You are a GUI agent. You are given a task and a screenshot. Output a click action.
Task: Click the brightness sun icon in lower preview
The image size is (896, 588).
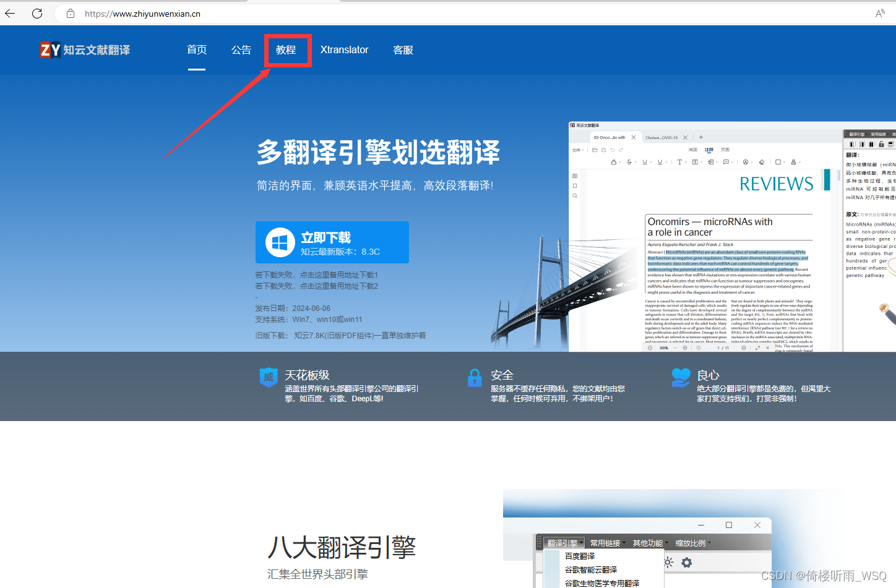(668, 563)
